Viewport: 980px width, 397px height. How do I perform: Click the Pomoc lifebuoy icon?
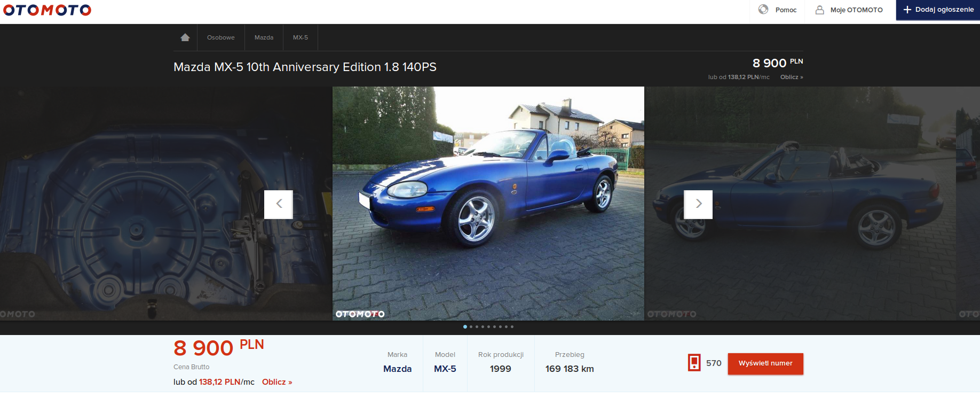click(763, 10)
